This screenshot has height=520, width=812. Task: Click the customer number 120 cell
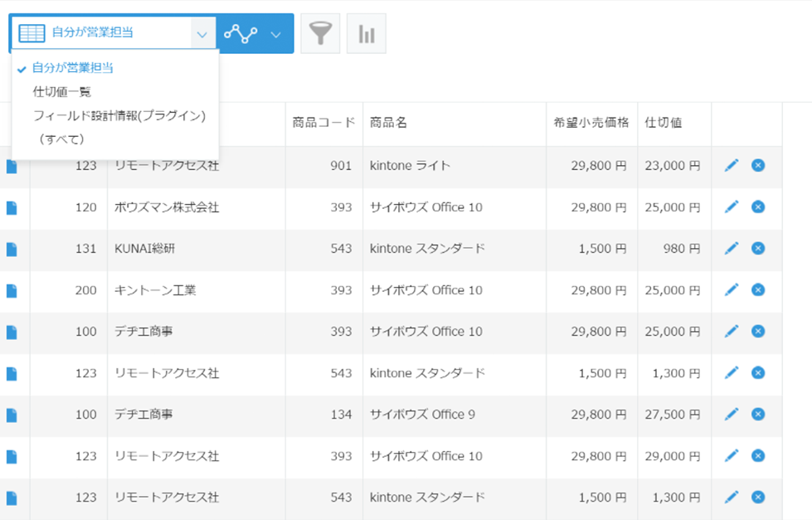coord(86,207)
